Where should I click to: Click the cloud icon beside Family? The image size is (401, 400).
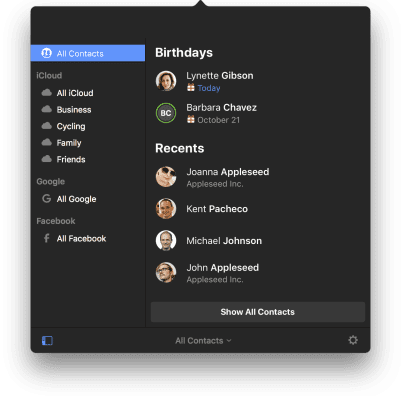coord(47,142)
